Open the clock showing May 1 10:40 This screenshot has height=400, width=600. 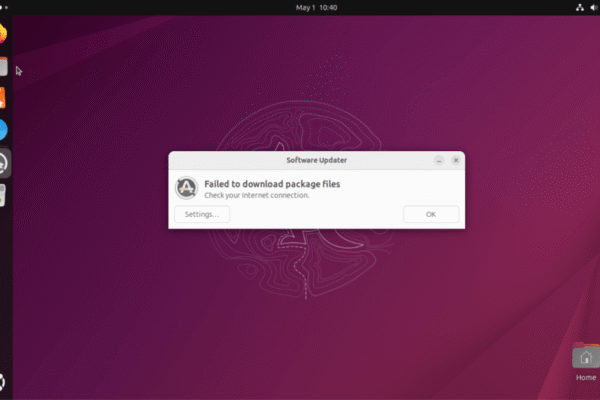316,8
